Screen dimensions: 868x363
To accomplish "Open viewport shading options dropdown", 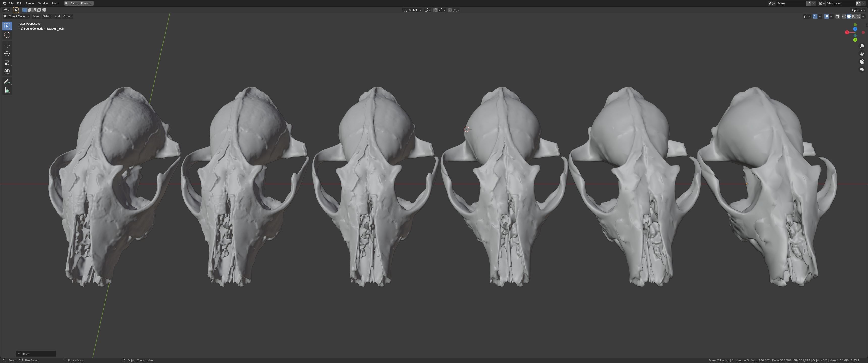I will 863,16.
